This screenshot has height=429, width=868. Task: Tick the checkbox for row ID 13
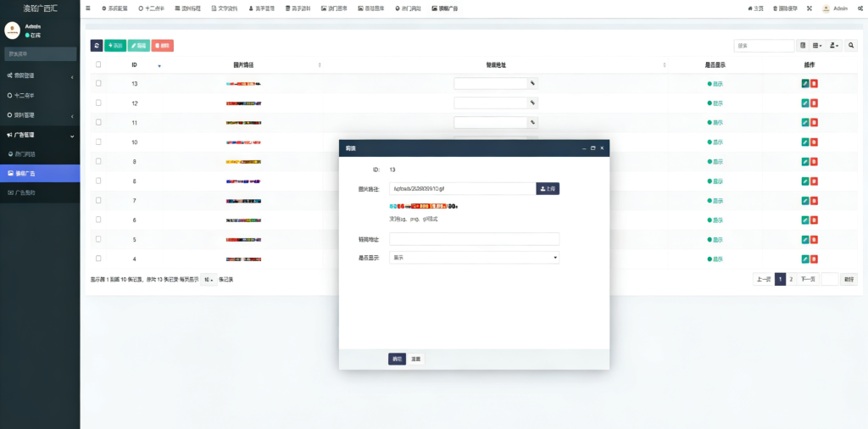tap(98, 83)
